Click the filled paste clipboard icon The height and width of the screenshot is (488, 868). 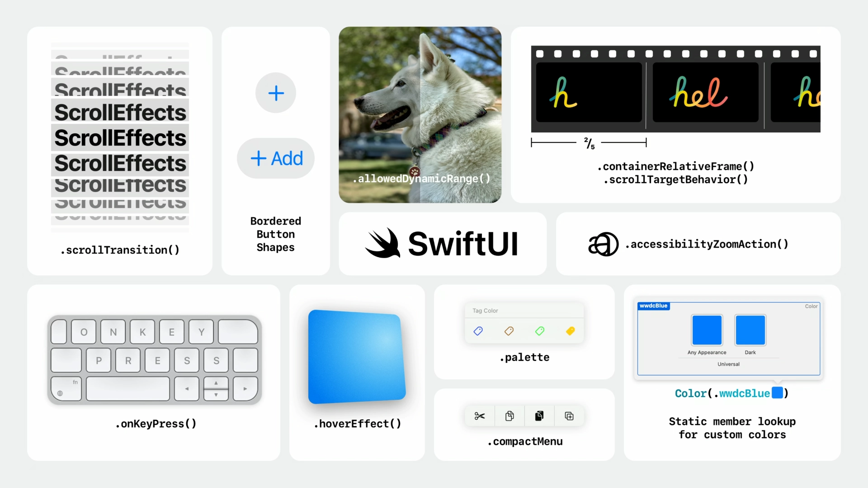click(x=539, y=416)
